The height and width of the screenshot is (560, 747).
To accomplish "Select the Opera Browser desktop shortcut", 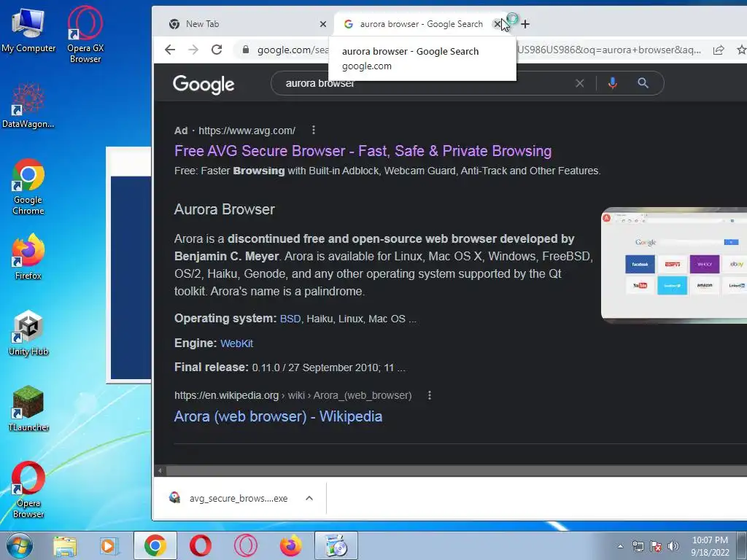I will coord(28,489).
